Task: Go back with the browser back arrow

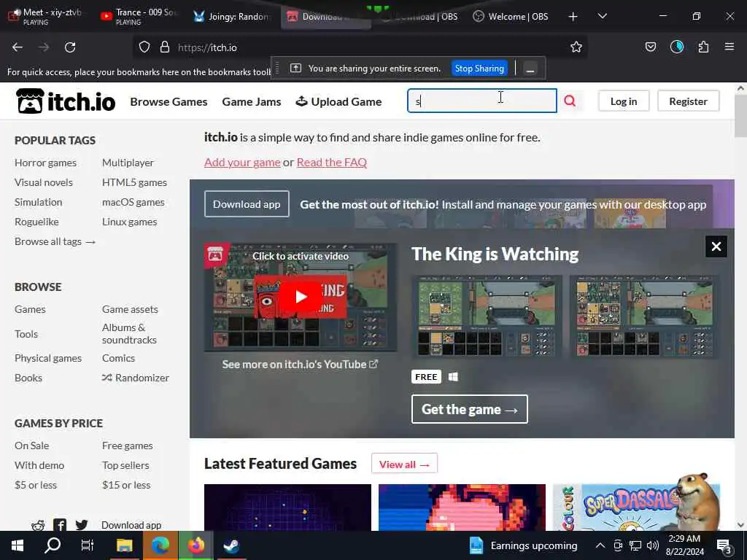Action: coord(18,47)
